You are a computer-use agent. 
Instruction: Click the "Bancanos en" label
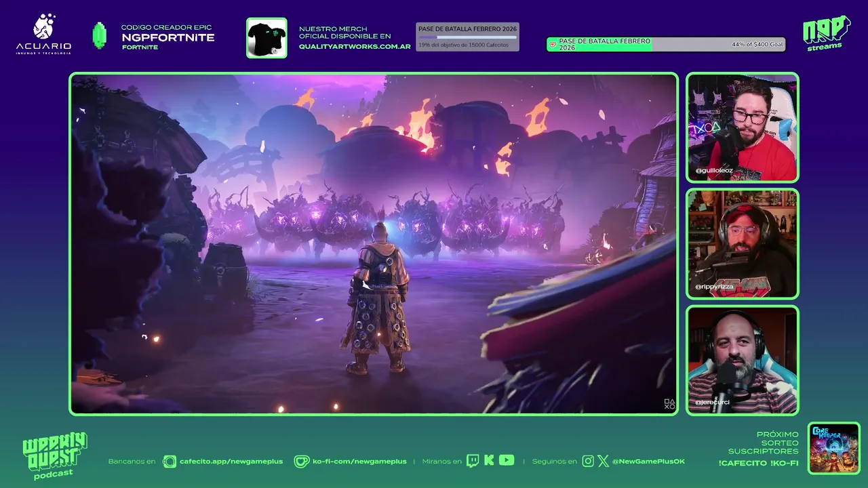(132, 462)
